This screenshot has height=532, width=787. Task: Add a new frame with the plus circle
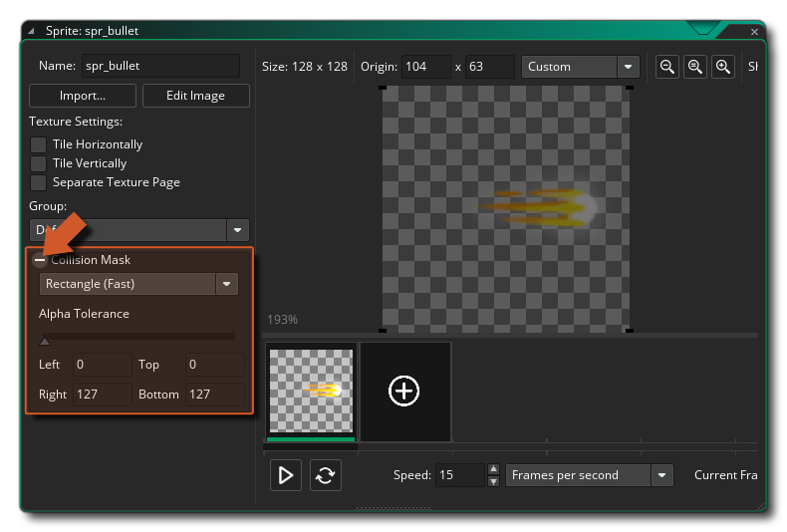(x=404, y=391)
